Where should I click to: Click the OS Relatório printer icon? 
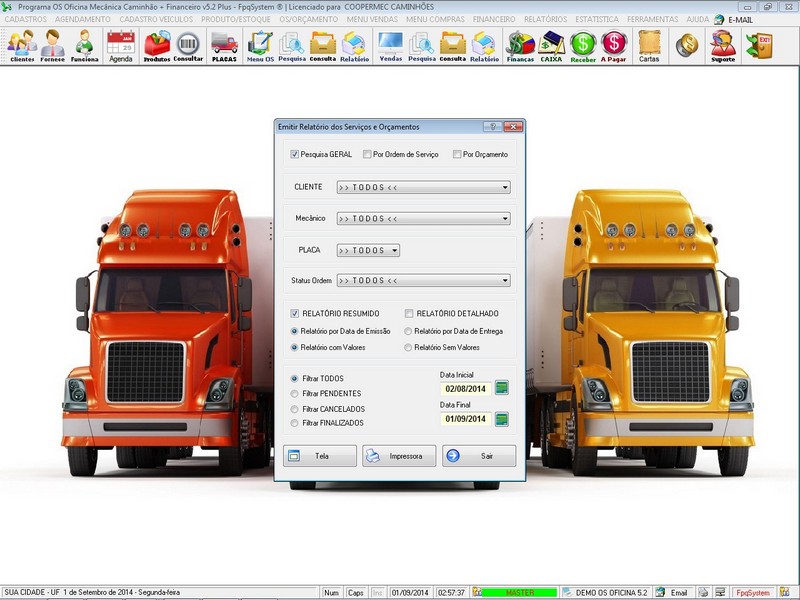point(354,46)
